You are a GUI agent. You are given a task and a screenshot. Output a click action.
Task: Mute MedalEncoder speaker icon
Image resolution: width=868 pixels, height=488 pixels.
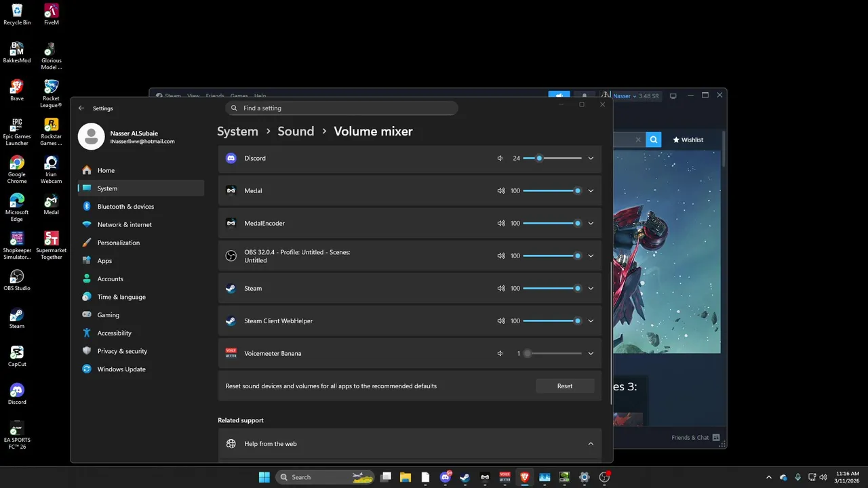click(501, 223)
